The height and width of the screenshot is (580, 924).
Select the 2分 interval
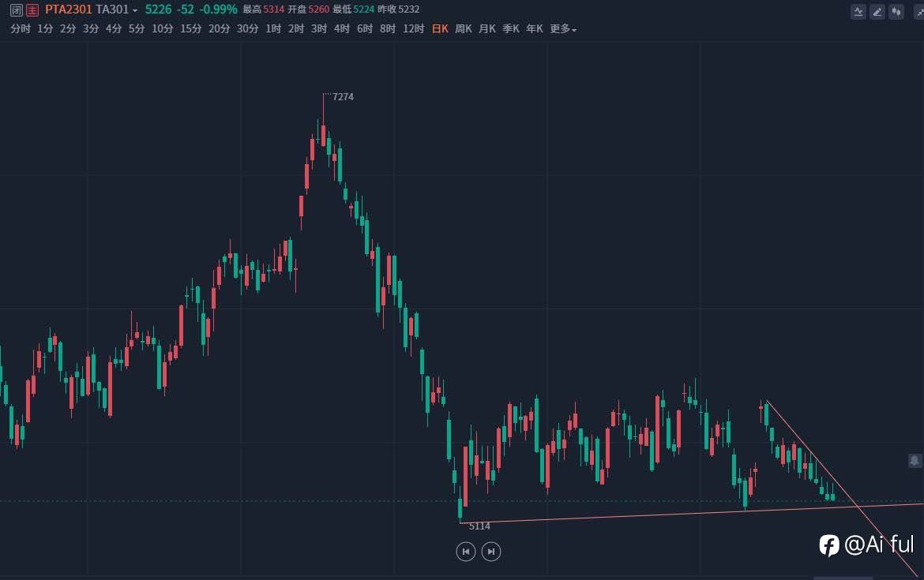coord(68,29)
